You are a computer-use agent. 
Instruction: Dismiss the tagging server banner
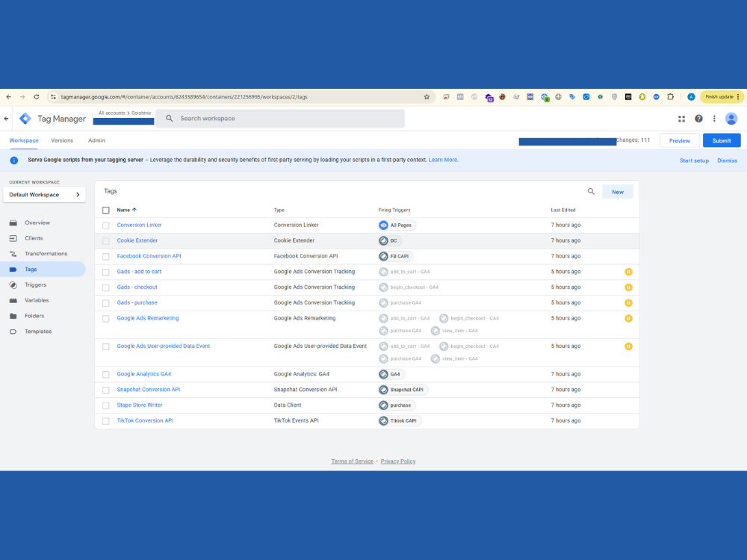(x=727, y=161)
